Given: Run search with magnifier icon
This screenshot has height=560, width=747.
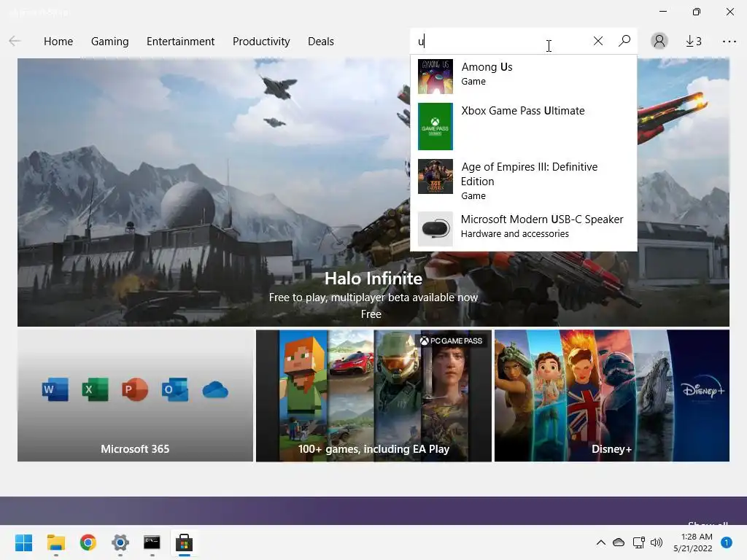Looking at the screenshot, I should point(624,41).
